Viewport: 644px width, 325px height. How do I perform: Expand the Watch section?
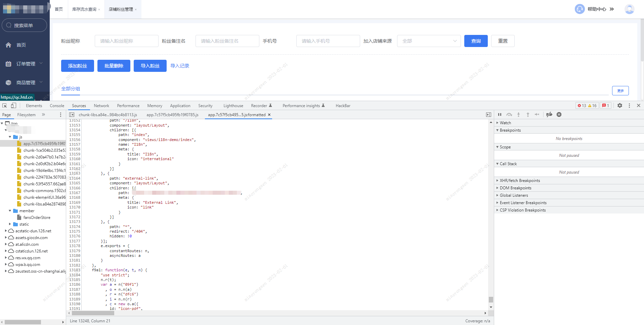tap(498, 123)
